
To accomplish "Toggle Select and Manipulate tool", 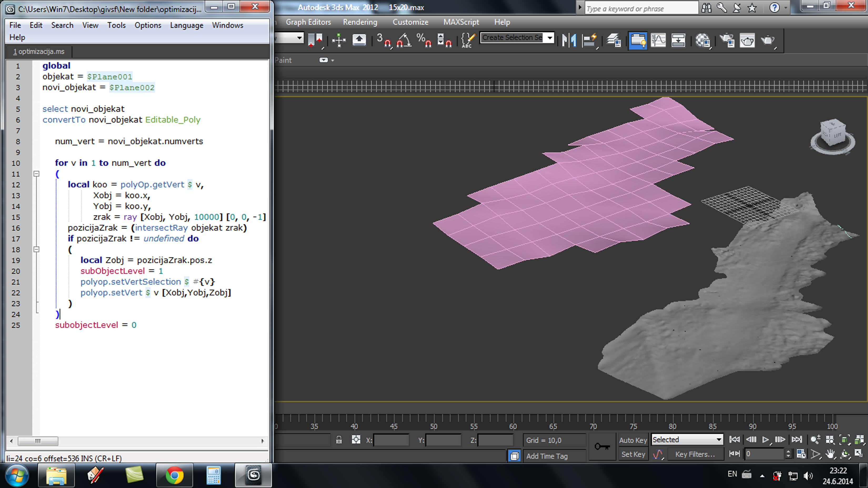I will tap(339, 40).
